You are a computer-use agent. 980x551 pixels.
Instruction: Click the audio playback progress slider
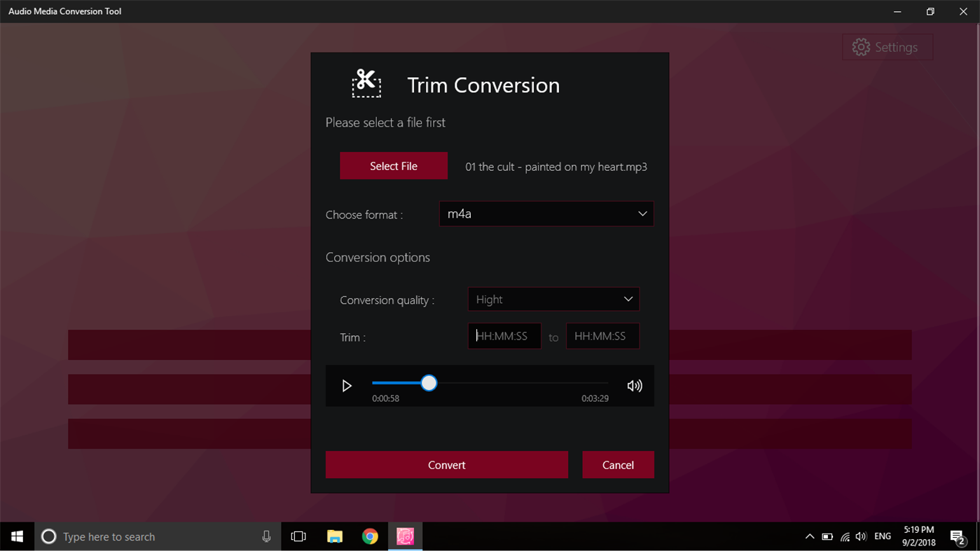(429, 383)
